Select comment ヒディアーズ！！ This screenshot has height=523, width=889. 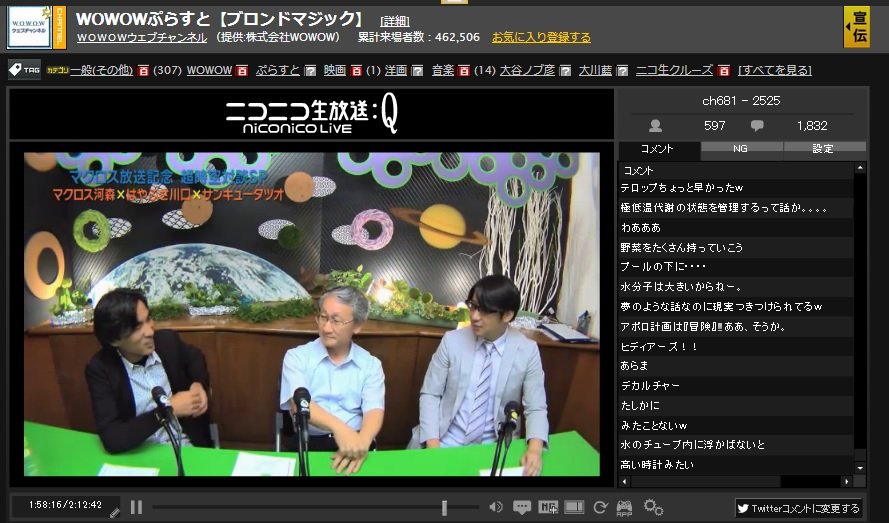736,346
